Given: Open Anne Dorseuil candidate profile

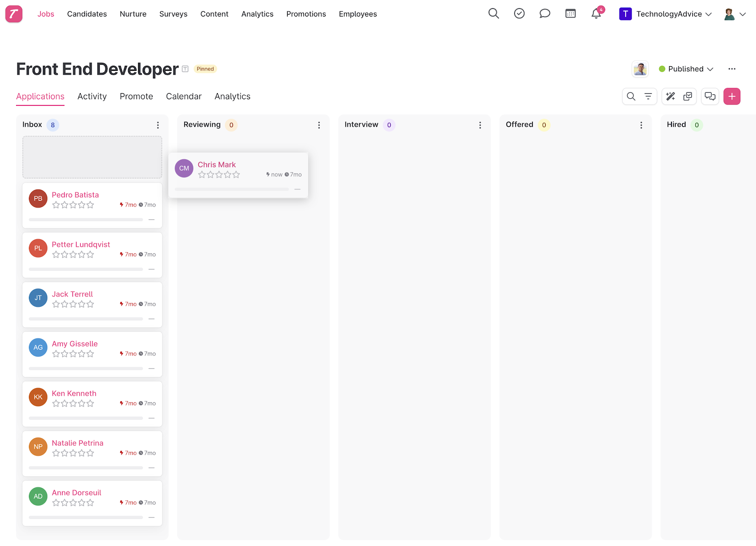Looking at the screenshot, I should (x=77, y=493).
